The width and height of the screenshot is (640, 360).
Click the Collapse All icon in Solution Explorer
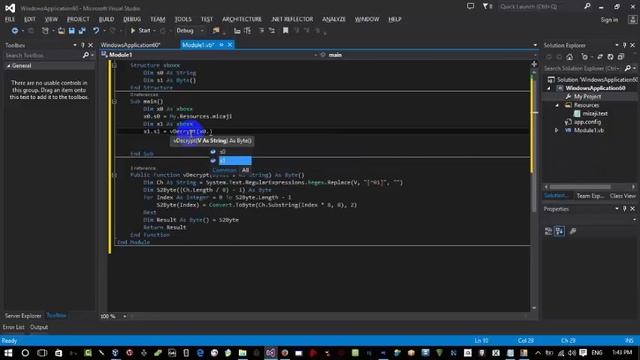(621, 57)
